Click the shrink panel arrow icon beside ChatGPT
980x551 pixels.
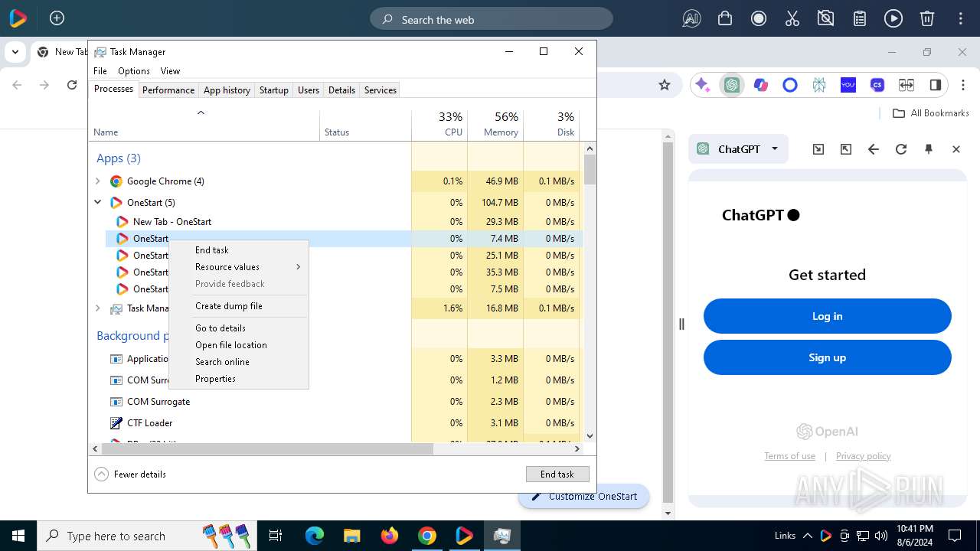(x=818, y=149)
